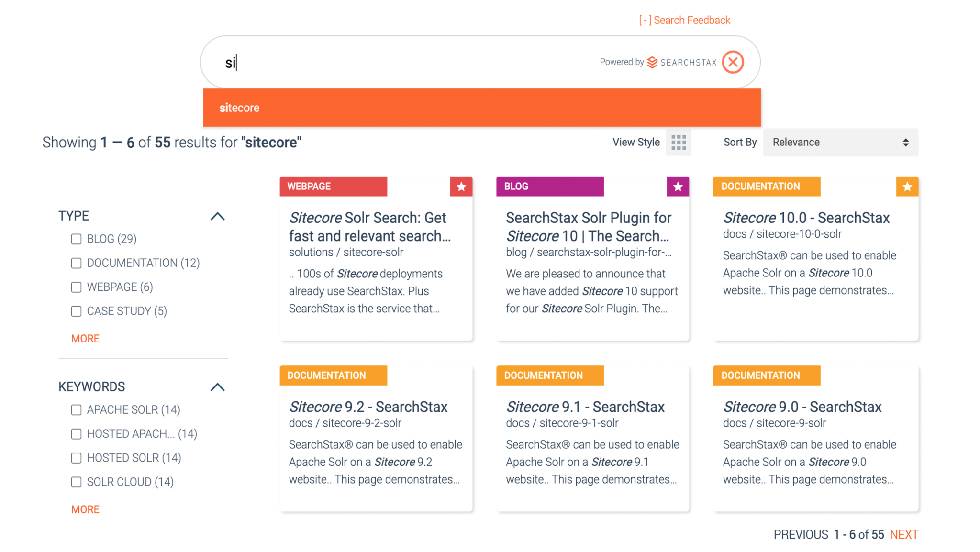Star the SearchStax Solr Plugin blog result
This screenshot has height=552, width=980.
coord(678,187)
